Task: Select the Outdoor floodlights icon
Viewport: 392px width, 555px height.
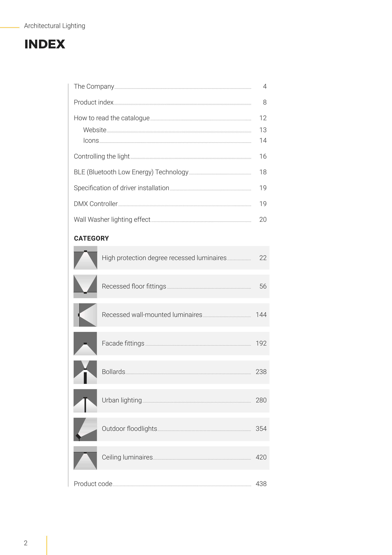Action: point(85,429)
